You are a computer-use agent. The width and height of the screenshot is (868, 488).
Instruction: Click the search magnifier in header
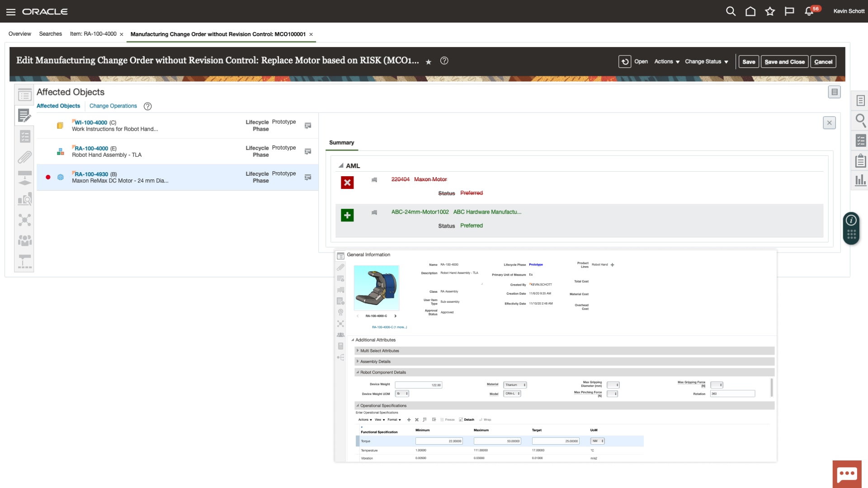(x=731, y=11)
